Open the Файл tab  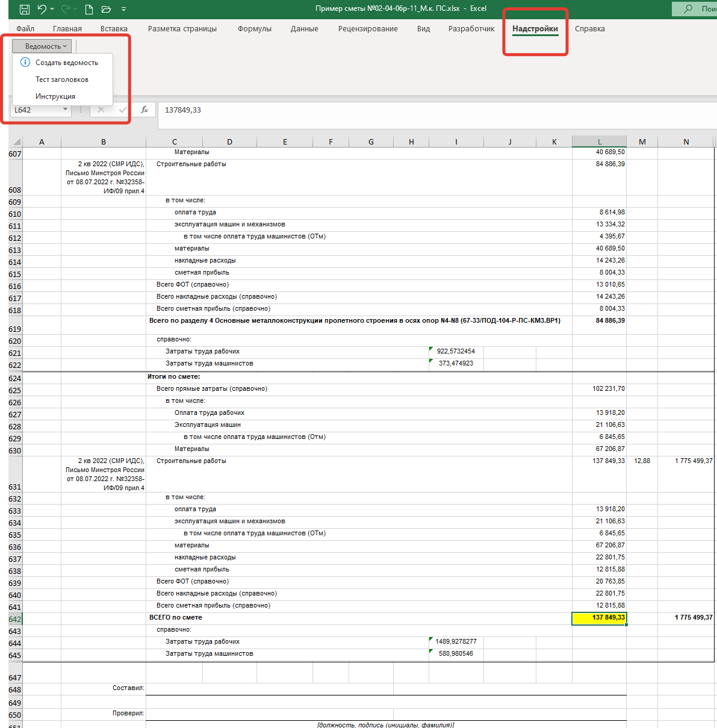coord(25,29)
